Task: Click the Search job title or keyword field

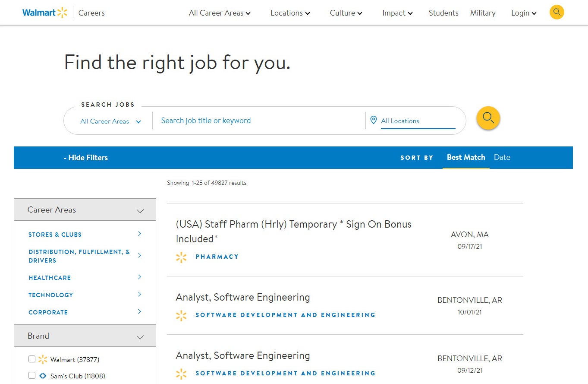Action: 259,121
